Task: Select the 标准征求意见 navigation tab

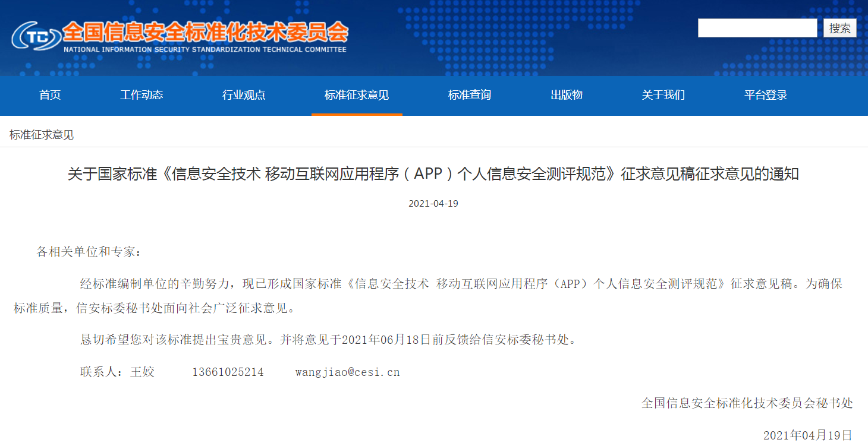Action: (x=357, y=95)
